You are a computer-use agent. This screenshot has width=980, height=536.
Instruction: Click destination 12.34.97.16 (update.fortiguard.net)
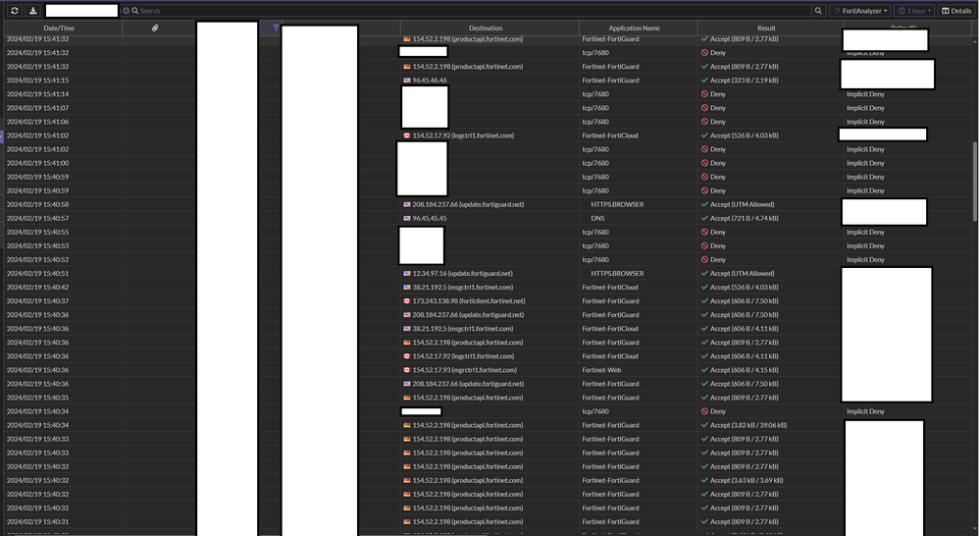pyautogui.click(x=462, y=273)
